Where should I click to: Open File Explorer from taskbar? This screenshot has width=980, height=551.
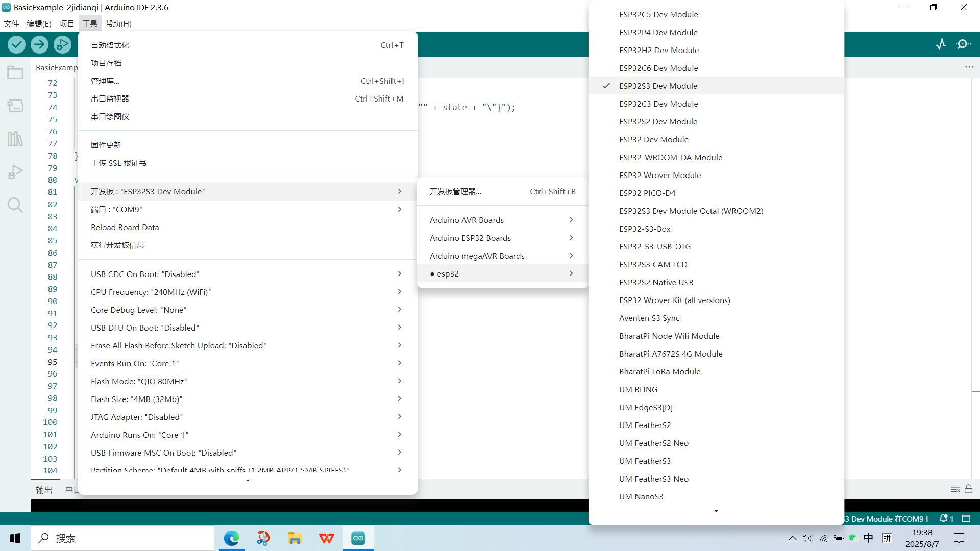click(295, 538)
